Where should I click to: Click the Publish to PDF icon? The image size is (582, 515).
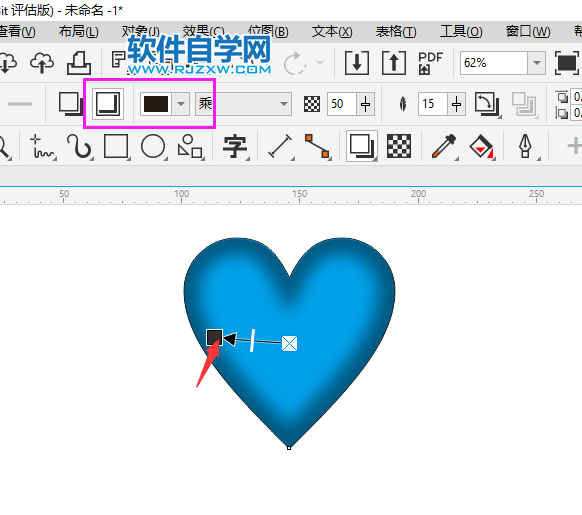click(431, 63)
